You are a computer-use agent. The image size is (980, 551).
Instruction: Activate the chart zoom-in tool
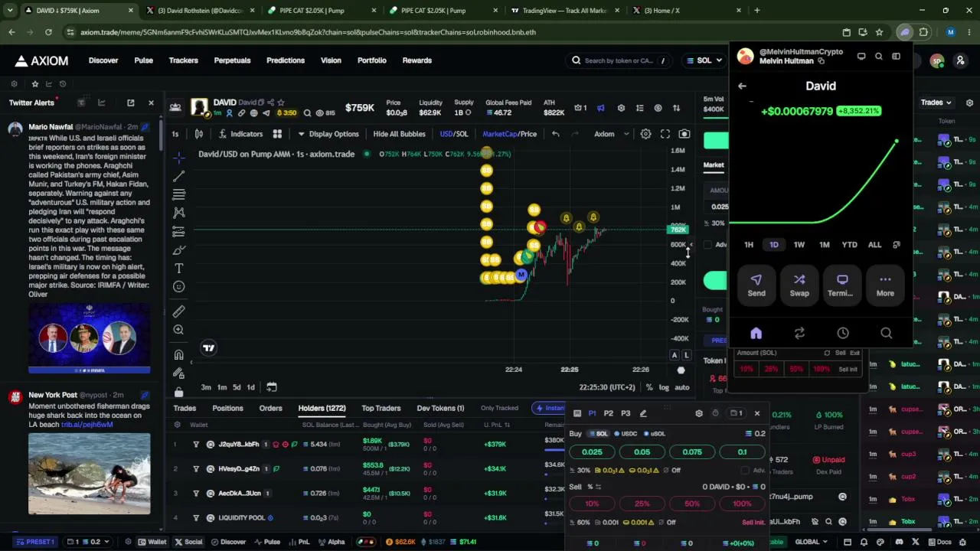coord(178,330)
